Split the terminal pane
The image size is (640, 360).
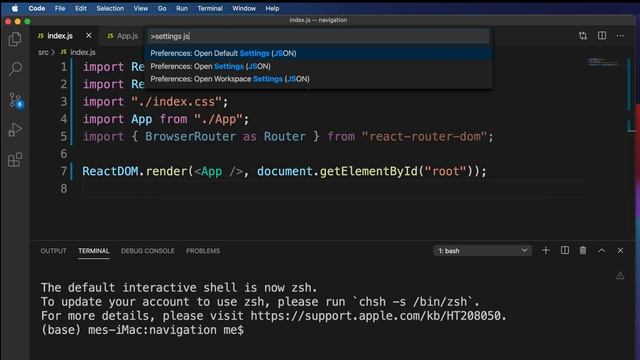coord(564,251)
